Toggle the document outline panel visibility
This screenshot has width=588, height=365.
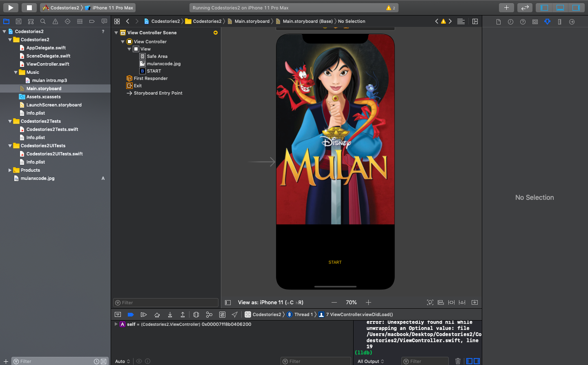click(228, 303)
